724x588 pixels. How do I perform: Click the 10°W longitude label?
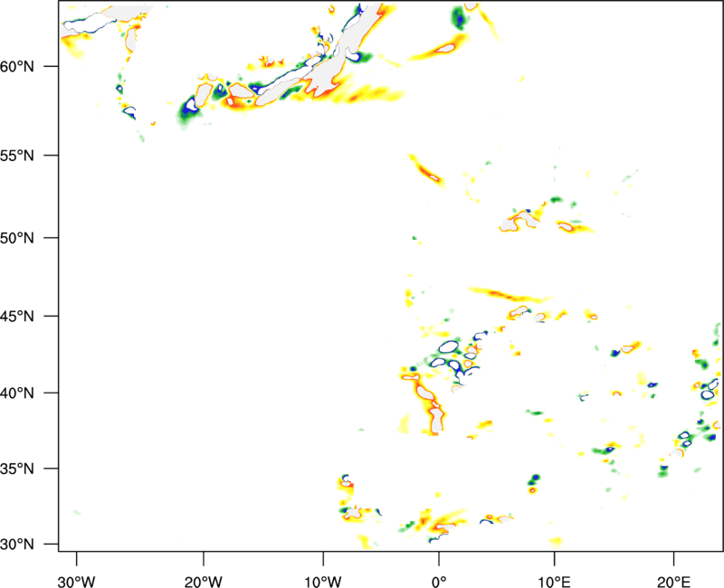323,582
